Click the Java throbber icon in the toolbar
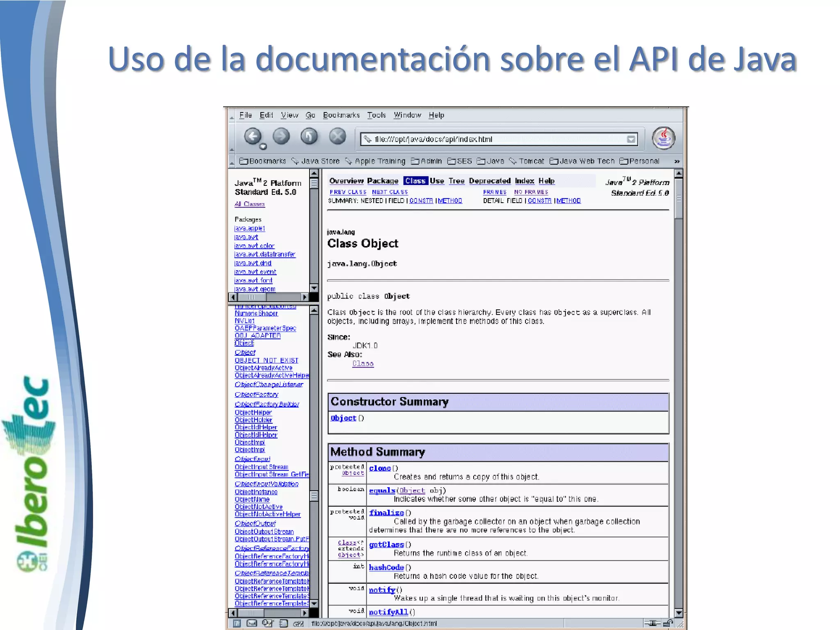This screenshot has height=630, width=840. point(664,138)
